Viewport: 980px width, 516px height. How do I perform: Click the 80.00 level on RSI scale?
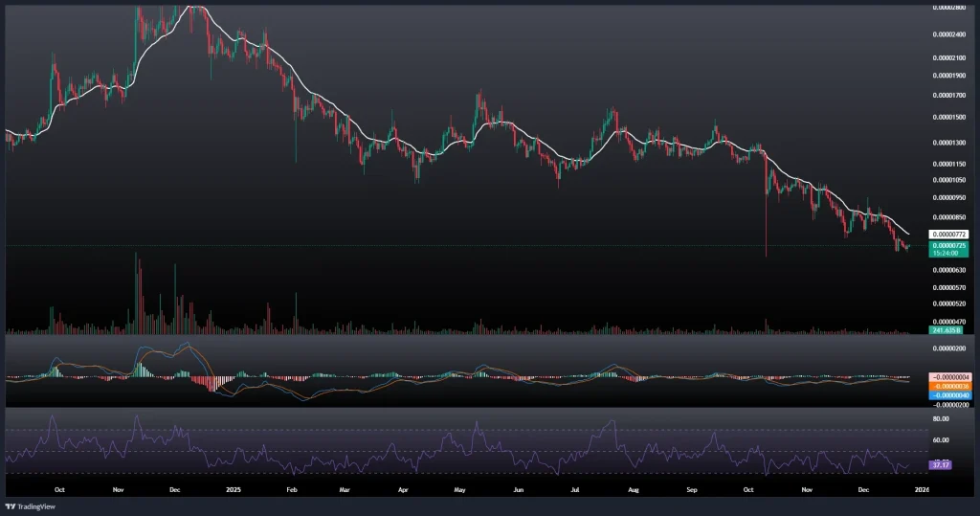(940, 418)
